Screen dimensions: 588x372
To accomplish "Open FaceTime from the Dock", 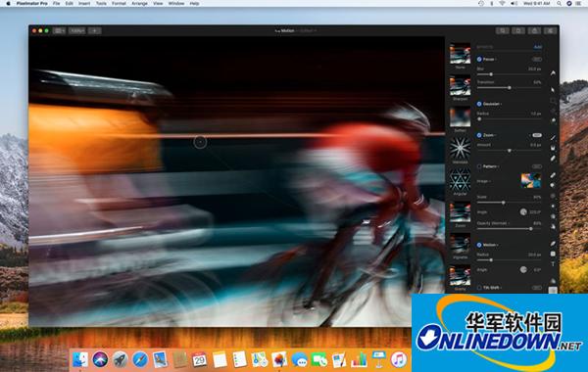I will click(x=319, y=360).
